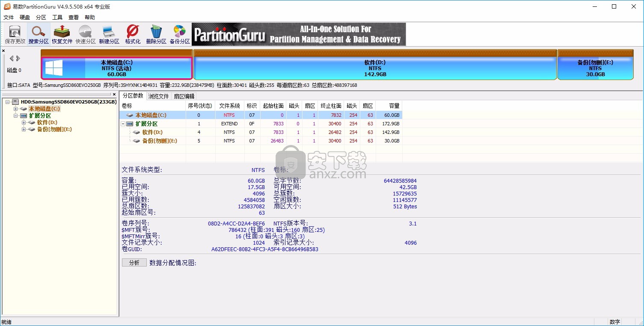The width and height of the screenshot is (644, 326).
Task: Select 扩展分区 in the left tree
Action: (x=40, y=116)
